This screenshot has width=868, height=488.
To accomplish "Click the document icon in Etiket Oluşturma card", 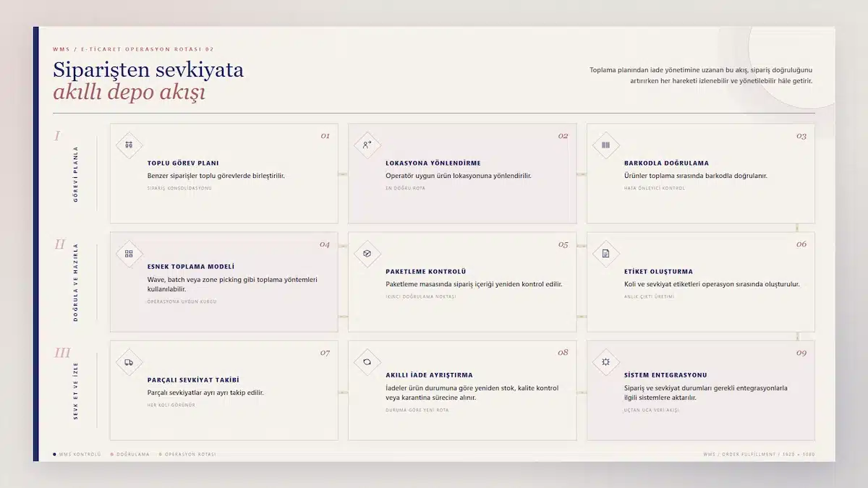I will coord(605,254).
